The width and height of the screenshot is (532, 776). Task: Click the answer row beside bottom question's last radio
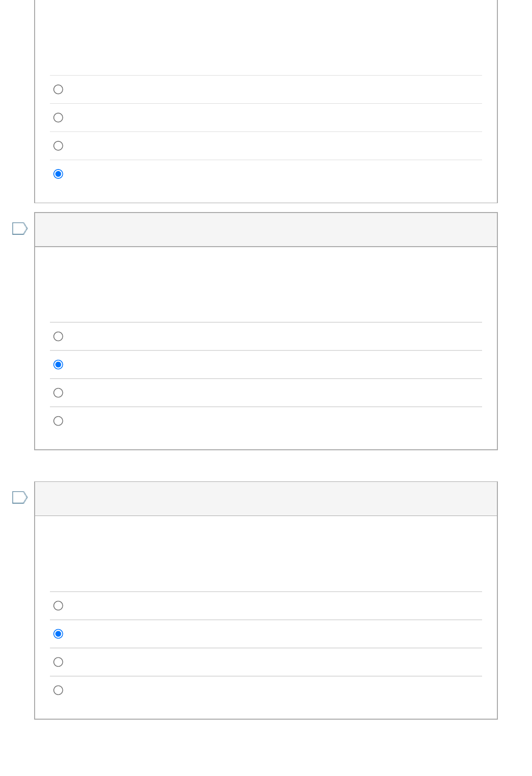coord(266,690)
